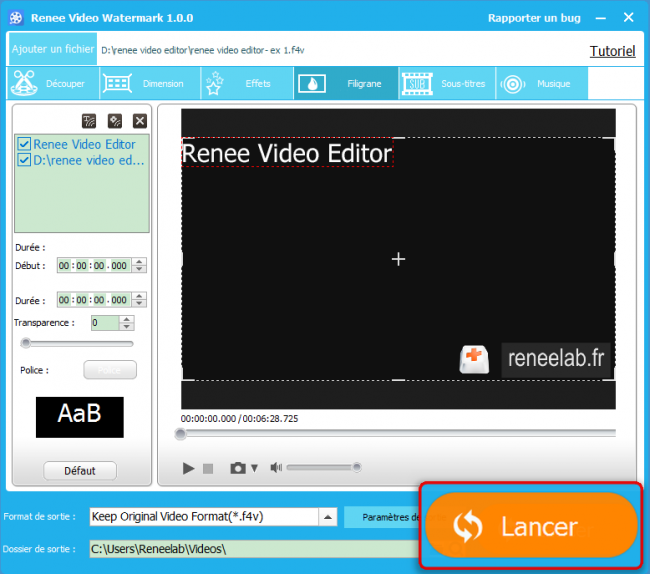Increase the Début time with up arrow
The image size is (650, 574).
tap(139, 262)
